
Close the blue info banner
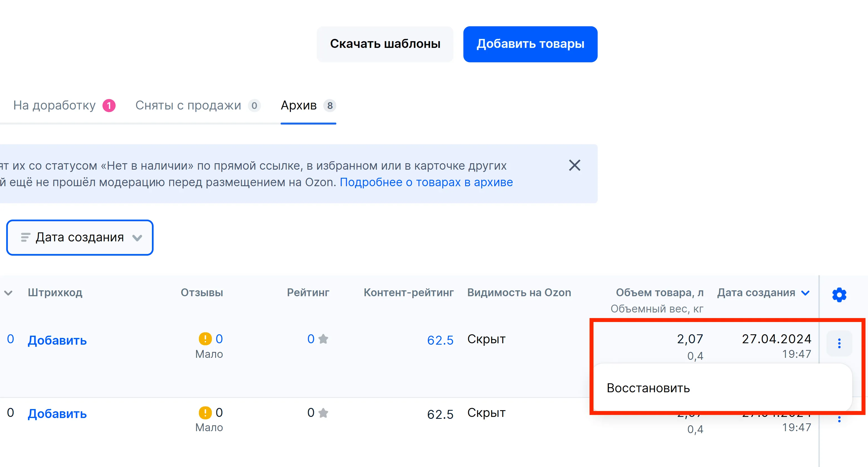574,165
